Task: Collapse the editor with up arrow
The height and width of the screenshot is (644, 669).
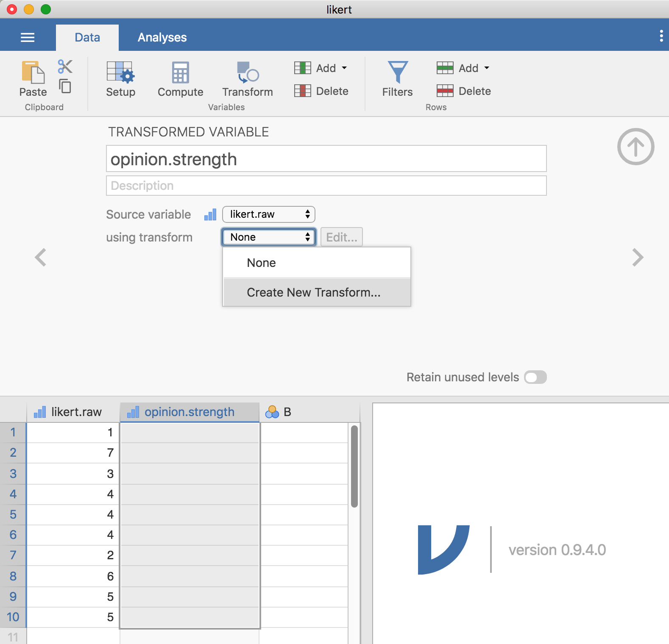Action: (x=636, y=147)
